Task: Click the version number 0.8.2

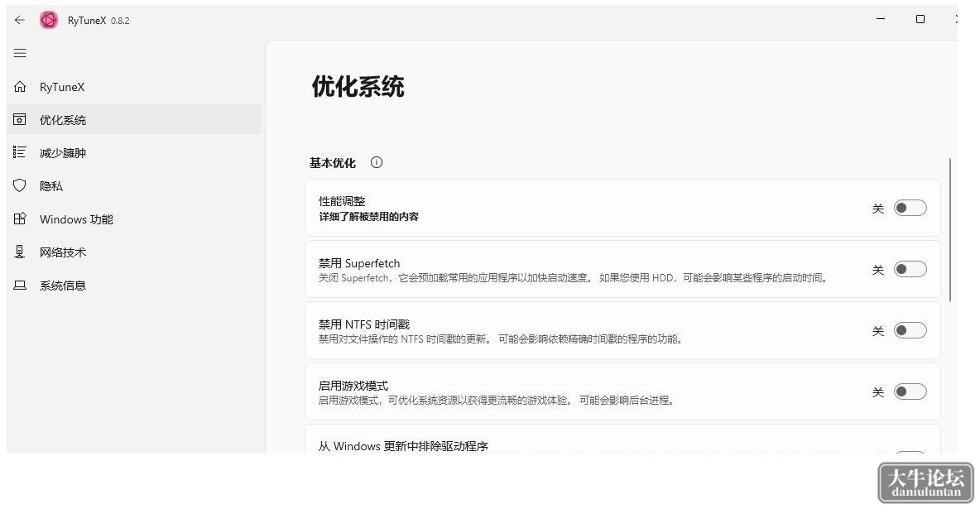Action: tap(120, 21)
